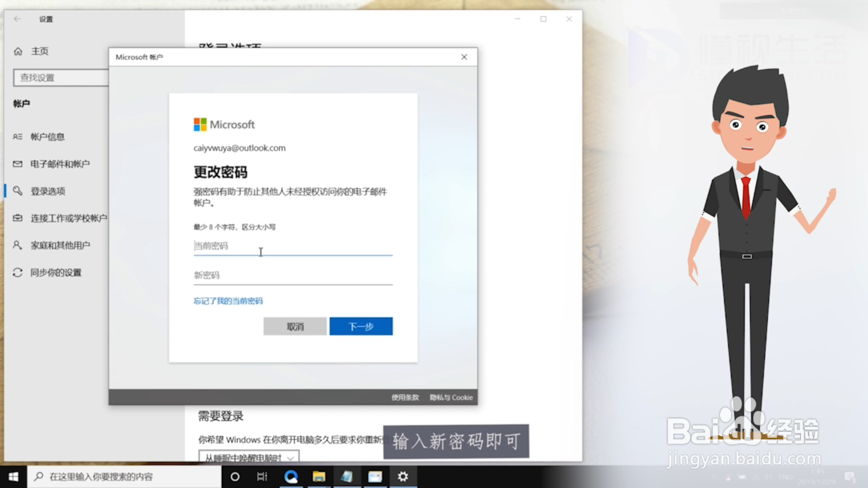Open File Explorer from the taskbar
Image resolution: width=868 pixels, height=488 pixels.
(320, 476)
